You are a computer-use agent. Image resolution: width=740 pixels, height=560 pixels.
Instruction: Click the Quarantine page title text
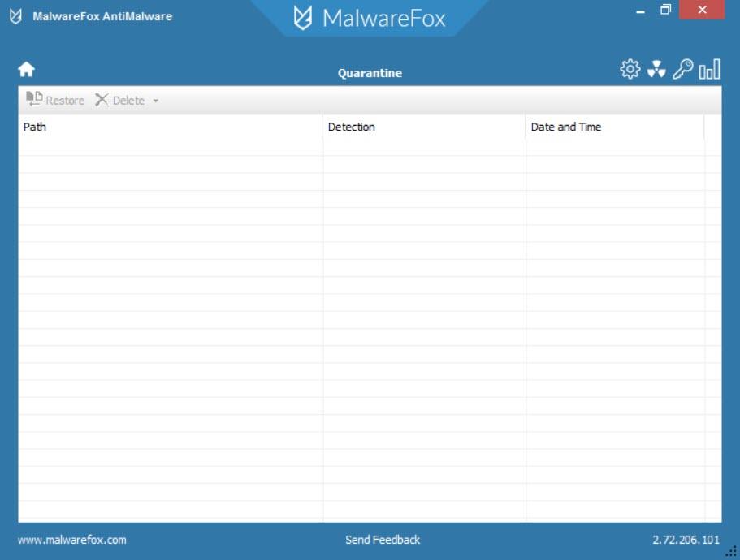370,73
